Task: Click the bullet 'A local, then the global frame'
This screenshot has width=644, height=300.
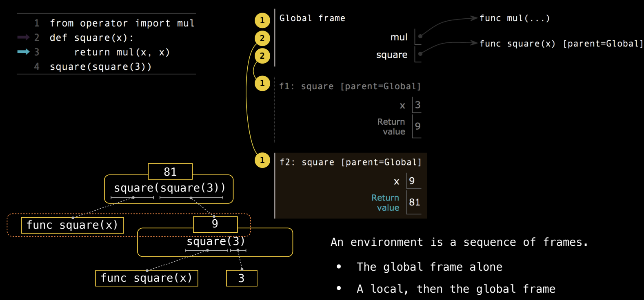Action: [x=456, y=289]
